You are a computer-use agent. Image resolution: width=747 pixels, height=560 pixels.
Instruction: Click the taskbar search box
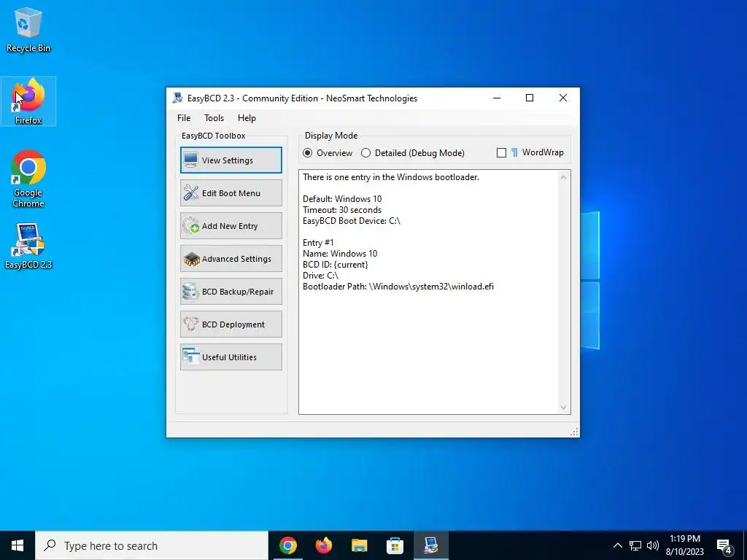(152, 545)
